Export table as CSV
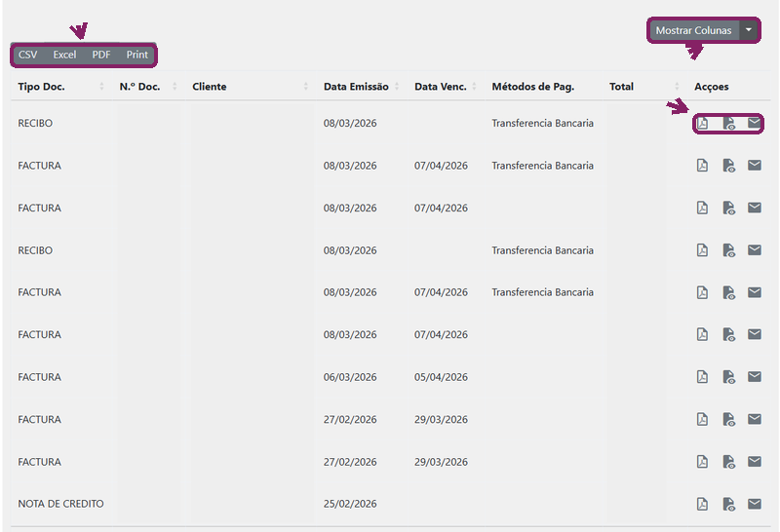This screenshot has width=780, height=532. click(28, 55)
